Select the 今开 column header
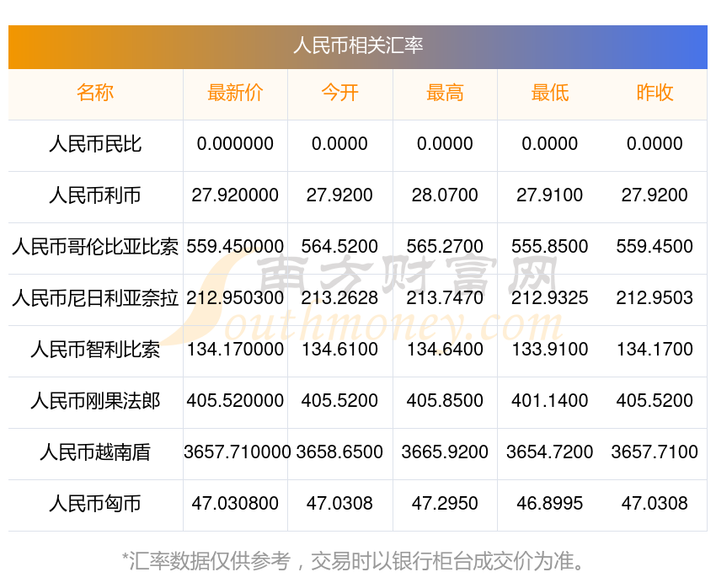 coord(339,94)
